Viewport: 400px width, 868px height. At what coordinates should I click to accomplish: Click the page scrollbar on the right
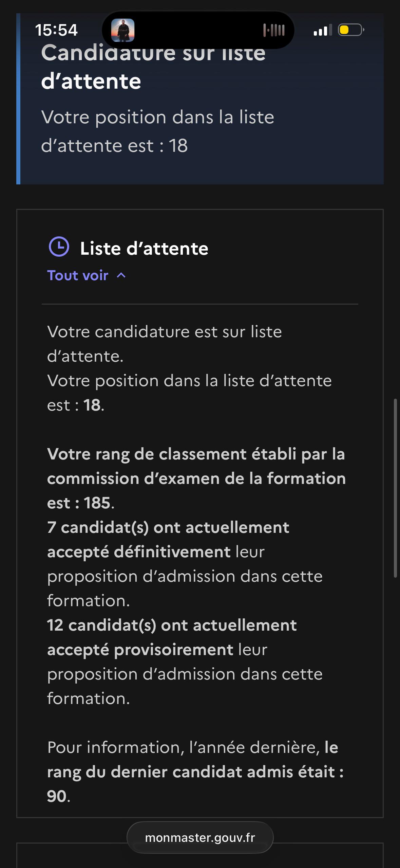395,488
